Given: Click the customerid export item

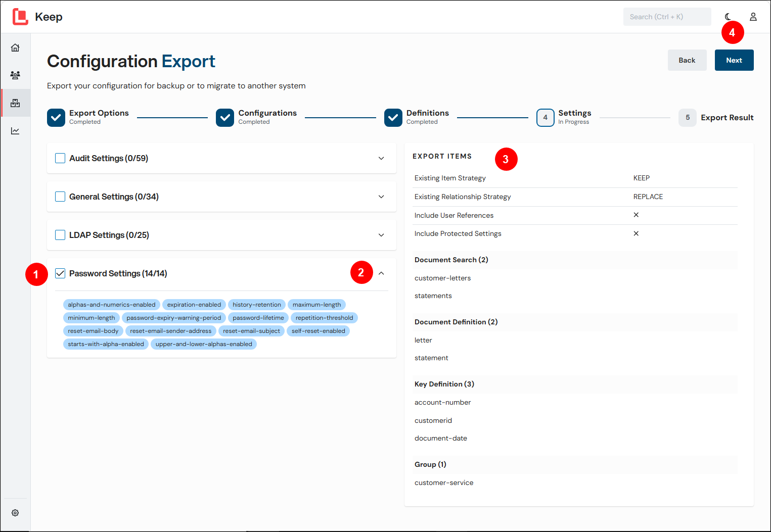Looking at the screenshot, I should click(x=433, y=420).
